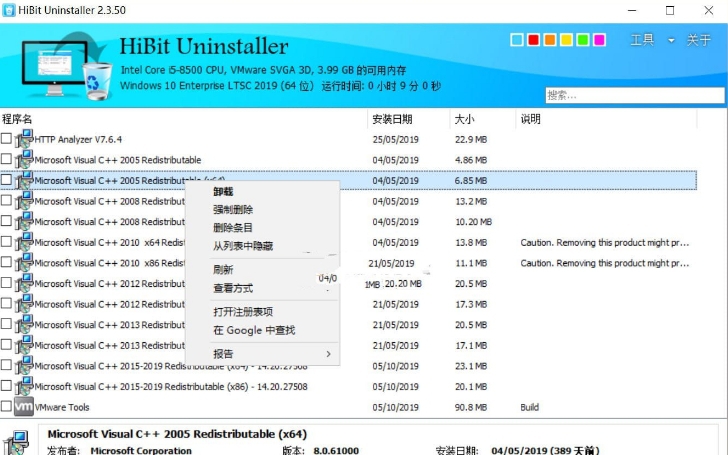Viewport: 728px width, 455px height.
Task: Click the HTTP Analyzer V7.6.4 program icon
Action: click(24, 139)
